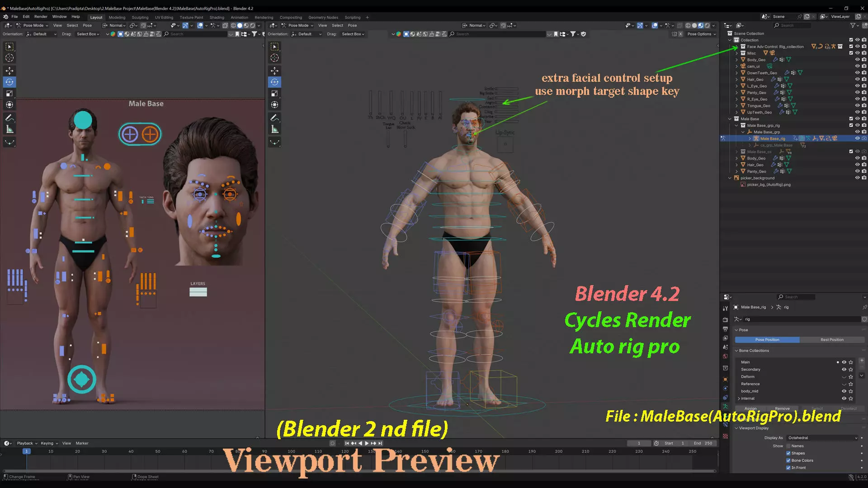Open the World properties tab
This screenshot has width=868, height=488.
[725, 356]
